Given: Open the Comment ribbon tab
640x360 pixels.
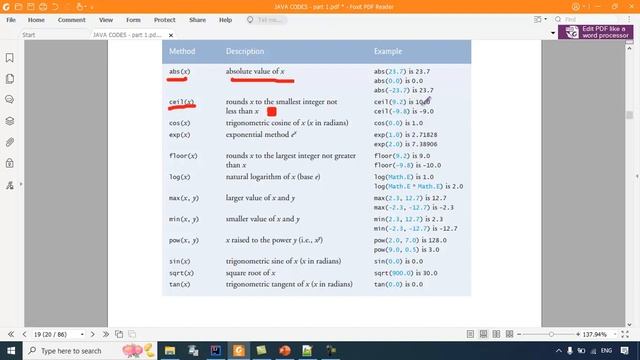Looking at the screenshot, I should [x=71, y=20].
